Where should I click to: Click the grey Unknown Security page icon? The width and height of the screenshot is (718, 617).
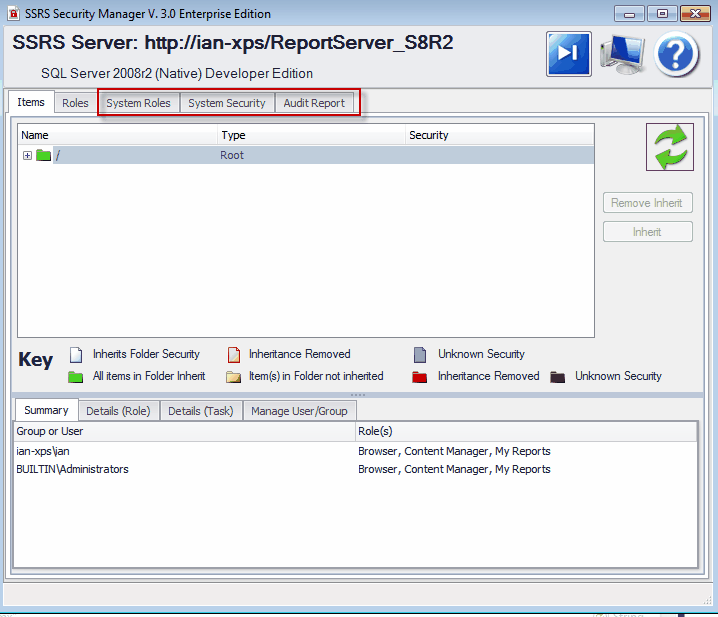420,355
